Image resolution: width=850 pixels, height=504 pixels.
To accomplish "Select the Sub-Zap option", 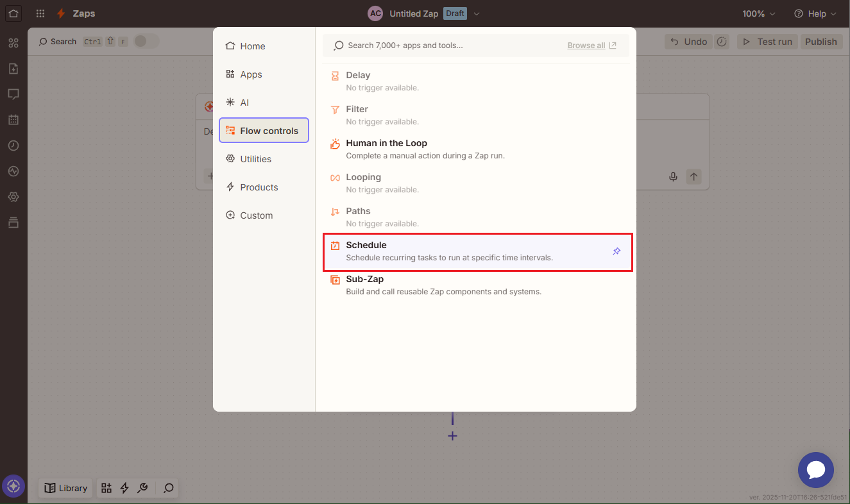I will click(477, 285).
